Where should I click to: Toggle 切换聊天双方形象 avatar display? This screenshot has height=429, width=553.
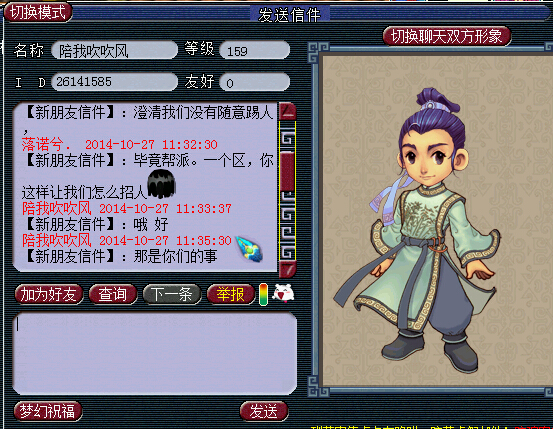click(x=447, y=36)
